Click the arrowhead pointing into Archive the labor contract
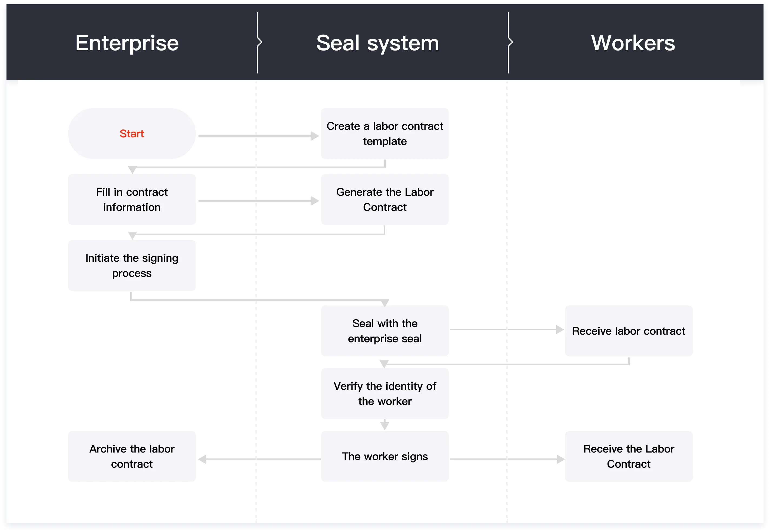770x532 pixels. pos(202,459)
